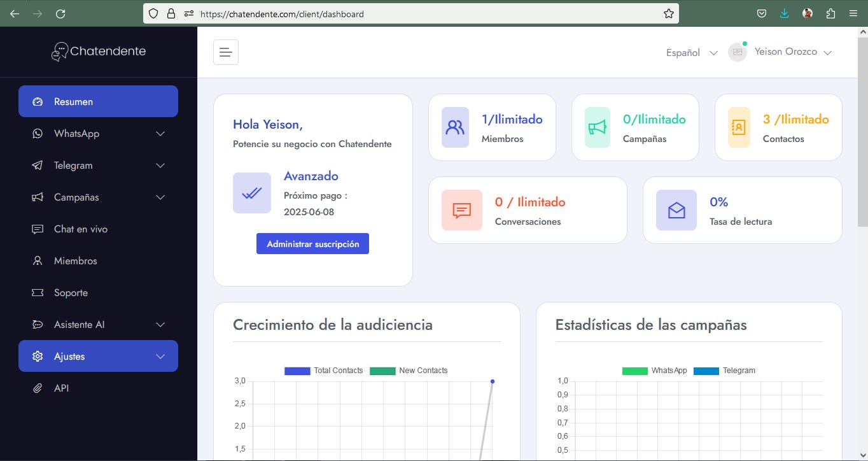The height and width of the screenshot is (461, 868).
Task: Click the Chat en vivo icon
Action: 38,229
